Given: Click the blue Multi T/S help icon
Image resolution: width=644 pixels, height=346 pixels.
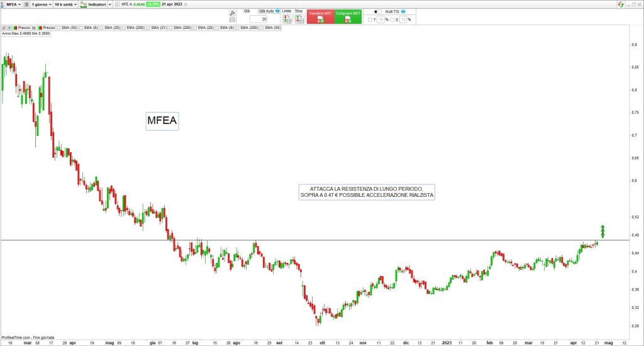Looking at the screenshot, I should (403, 11).
